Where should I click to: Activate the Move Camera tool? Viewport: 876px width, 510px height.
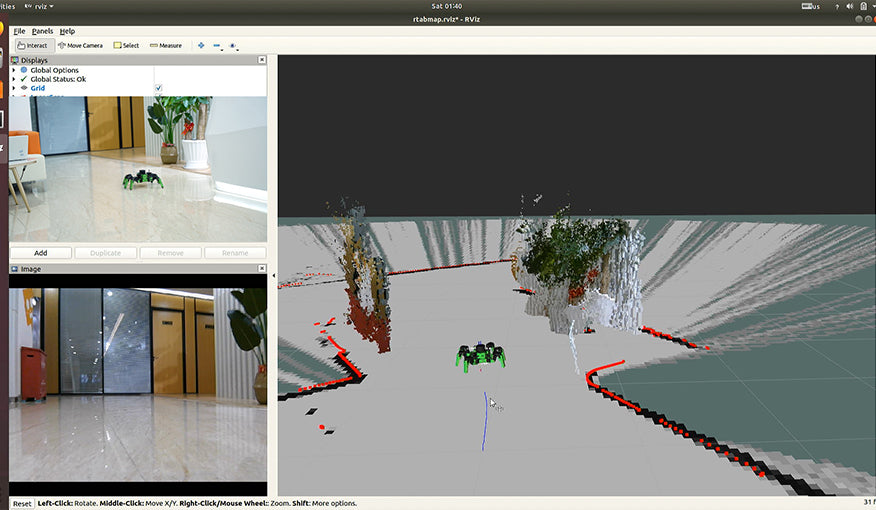(80, 45)
